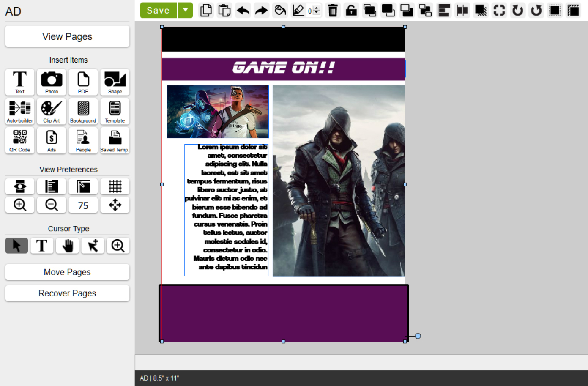
Task: Click the View Pages button
Action: click(x=67, y=37)
